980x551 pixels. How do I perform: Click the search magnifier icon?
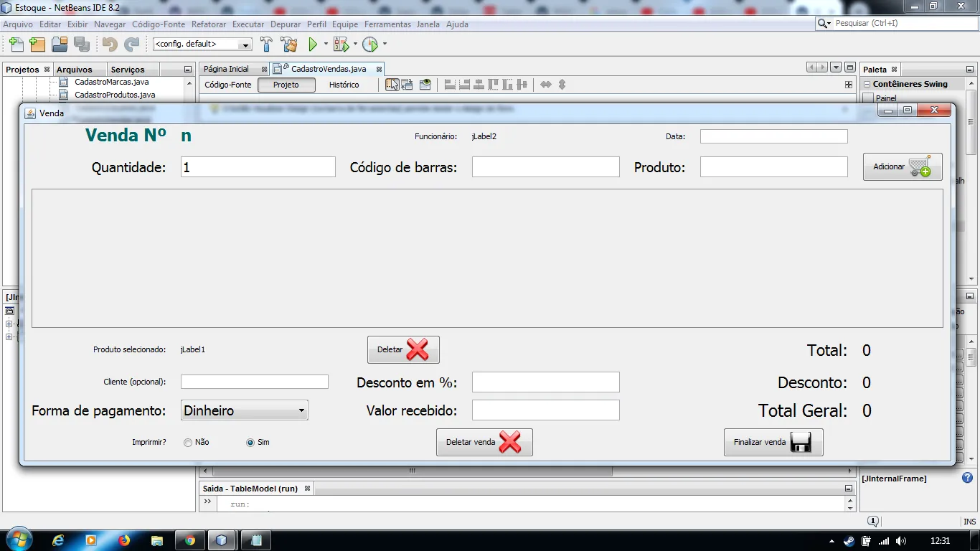pos(824,24)
